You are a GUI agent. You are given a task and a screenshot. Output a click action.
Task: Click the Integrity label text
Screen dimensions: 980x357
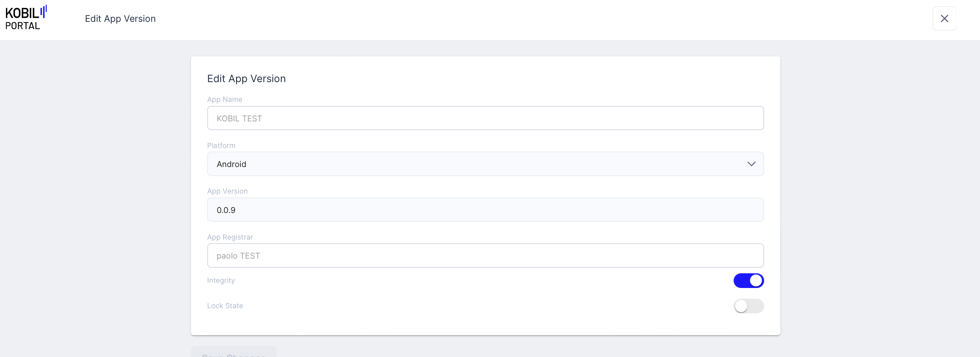[x=221, y=280]
